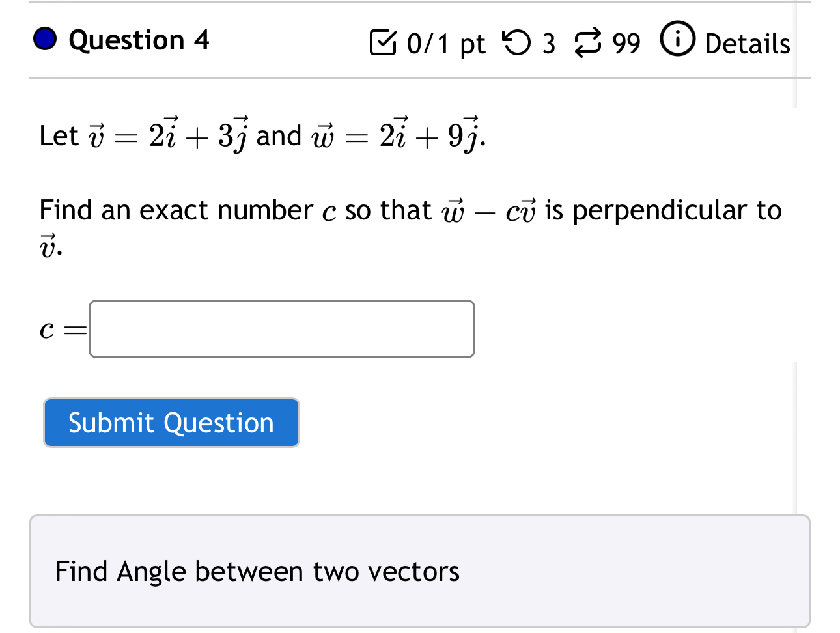The image size is (840, 633).
Task: Open the Details menu for Question 4
Action: click(x=747, y=44)
